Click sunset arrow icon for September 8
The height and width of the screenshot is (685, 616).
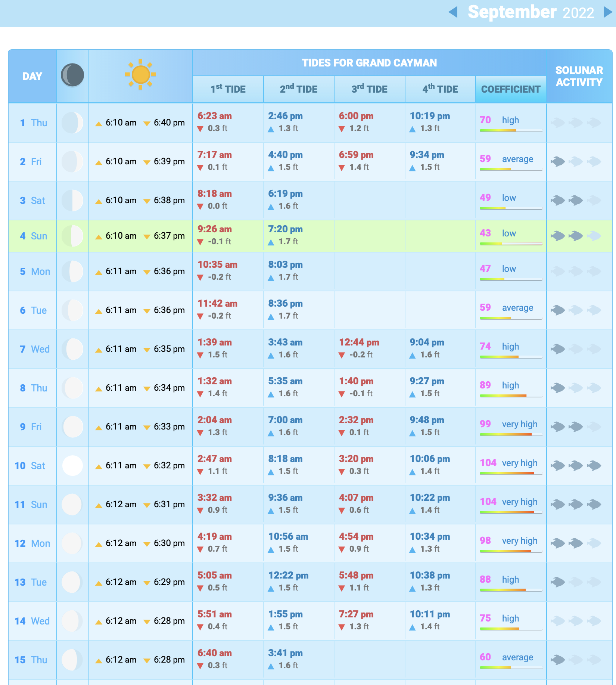tap(147, 389)
